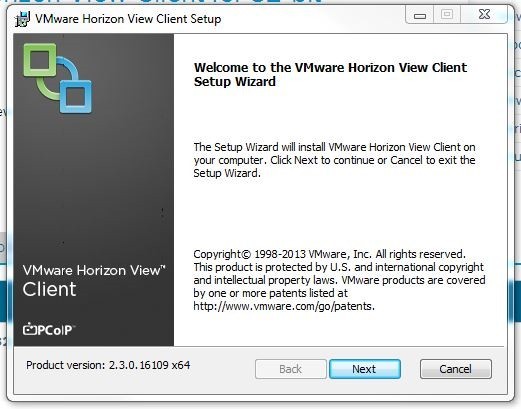Image resolution: width=521 pixels, height=409 pixels.
Task: Click the window title VMware Horizon View Client Setup
Action: tap(128, 19)
